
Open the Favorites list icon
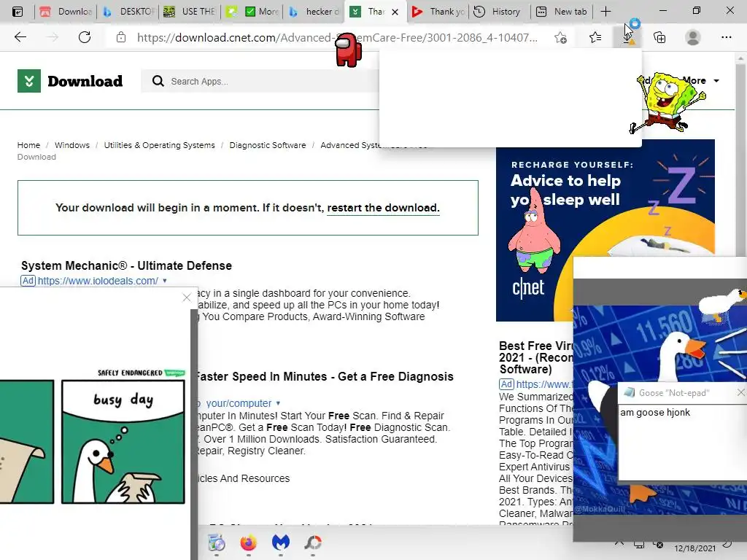[x=595, y=37]
